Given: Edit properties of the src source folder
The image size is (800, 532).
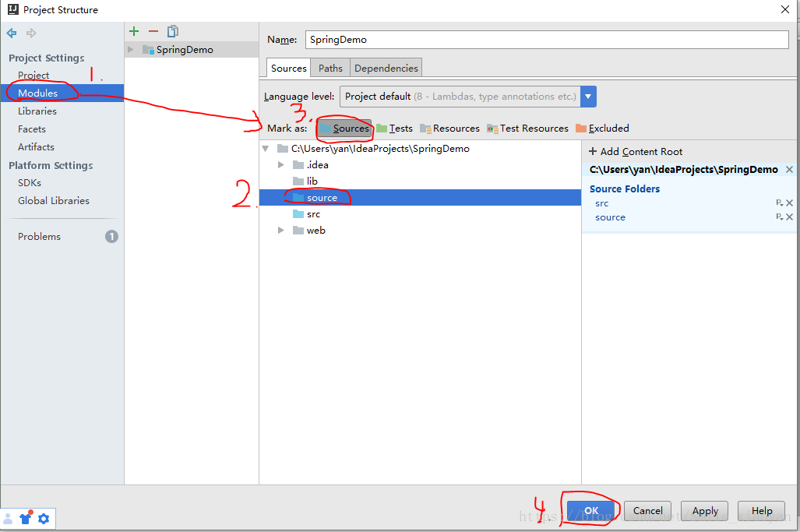Looking at the screenshot, I should 779,203.
